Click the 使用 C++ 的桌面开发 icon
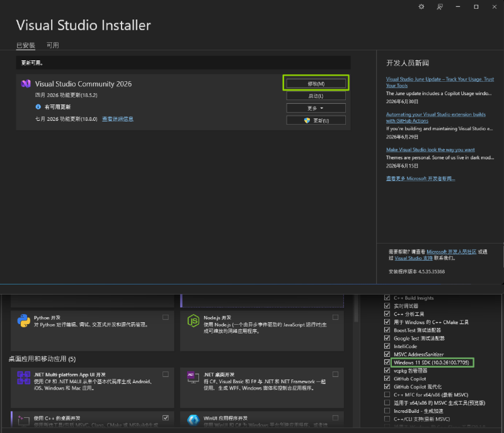 tap(24, 420)
